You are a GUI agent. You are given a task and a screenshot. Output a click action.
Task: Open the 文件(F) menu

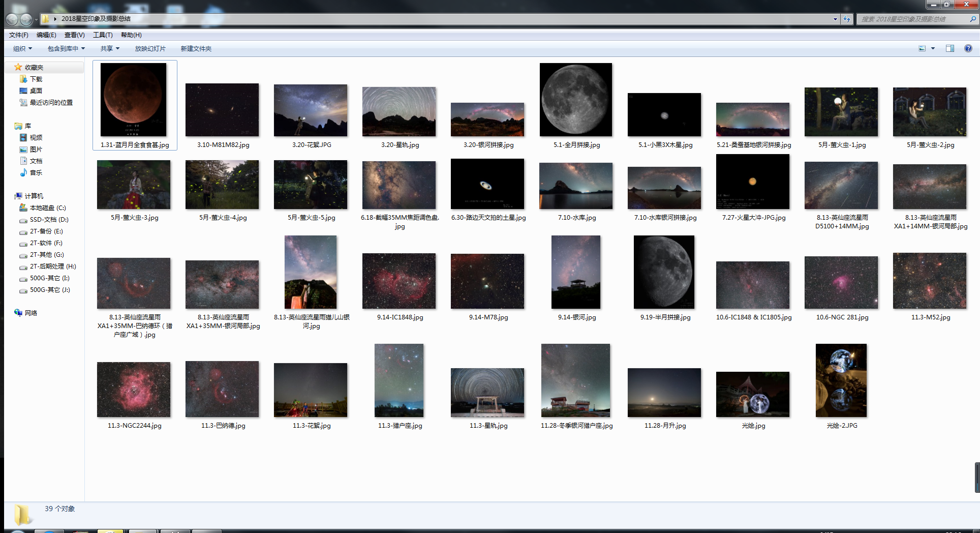click(x=19, y=35)
